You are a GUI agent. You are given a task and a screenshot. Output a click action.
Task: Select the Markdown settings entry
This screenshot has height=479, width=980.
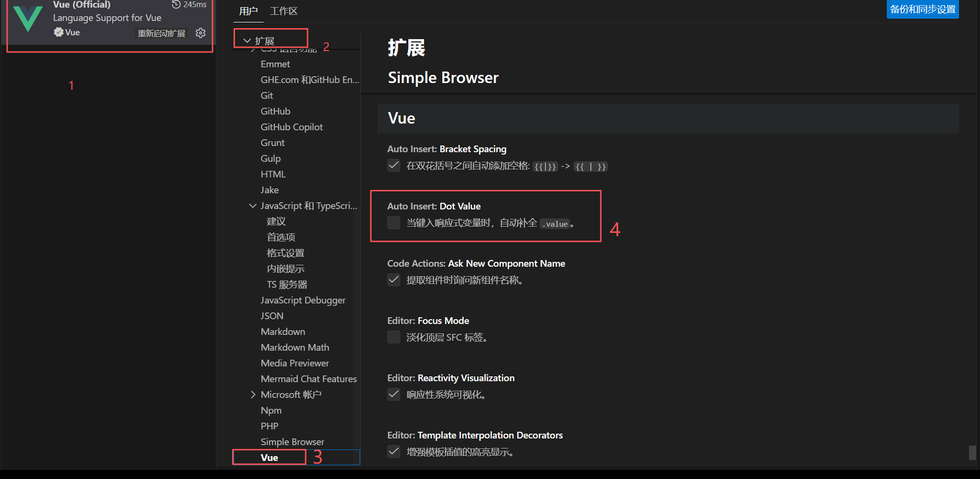coord(283,332)
